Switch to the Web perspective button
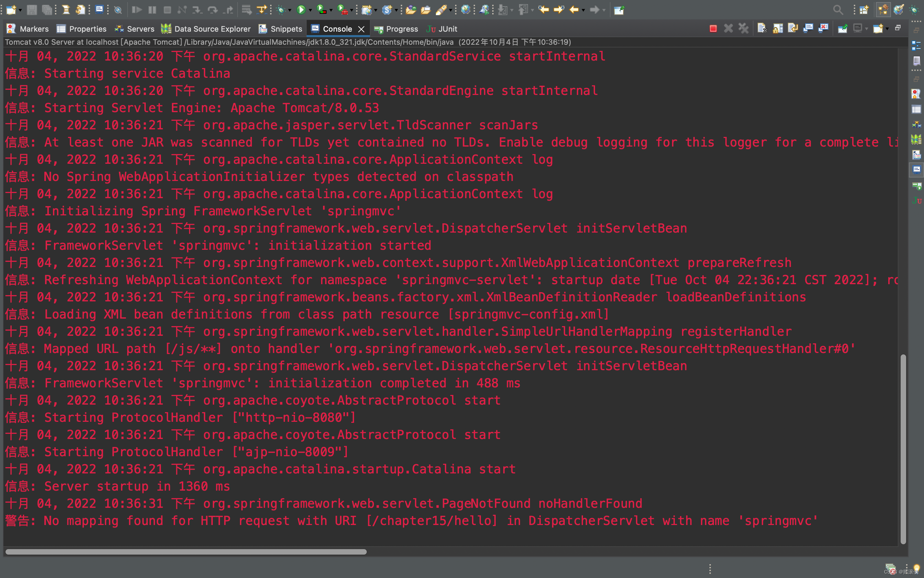 click(899, 10)
